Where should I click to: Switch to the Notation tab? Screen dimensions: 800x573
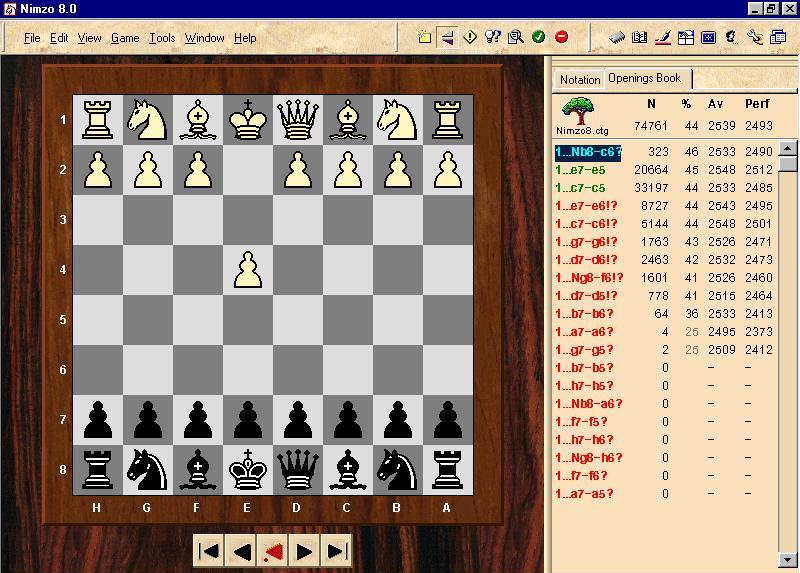(580, 79)
